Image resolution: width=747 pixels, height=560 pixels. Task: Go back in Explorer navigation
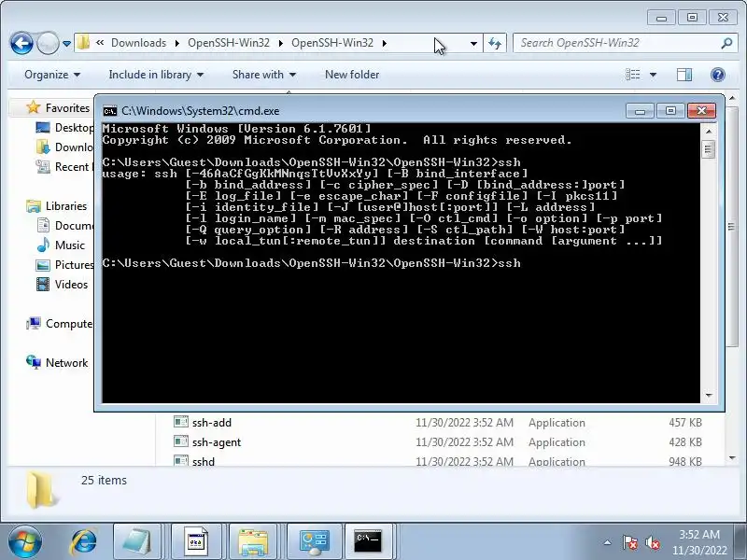pyautogui.click(x=21, y=44)
